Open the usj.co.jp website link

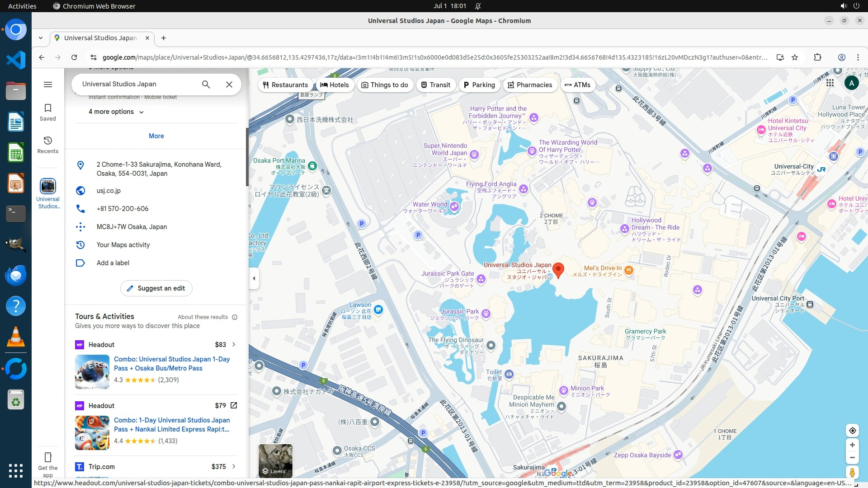pyautogui.click(x=108, y=191)
